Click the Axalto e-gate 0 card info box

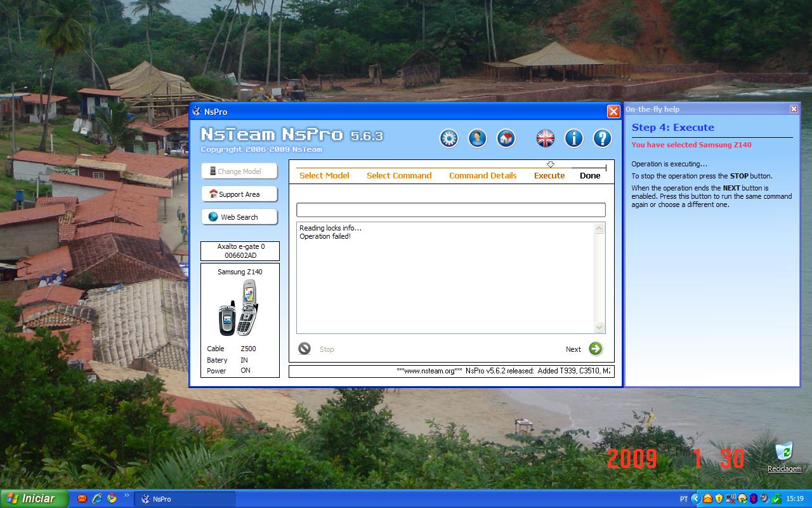(240, 251)
